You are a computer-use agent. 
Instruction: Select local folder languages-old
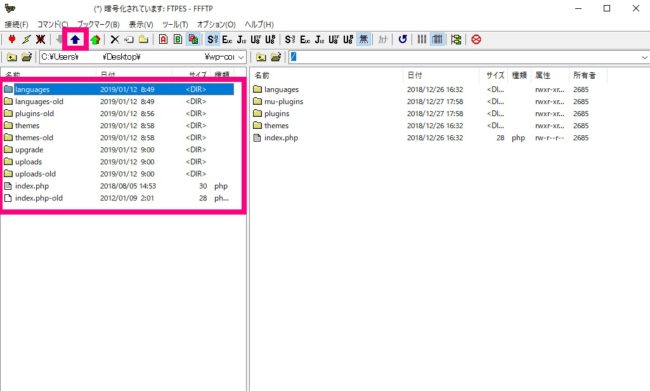click(x=39, y=102)
